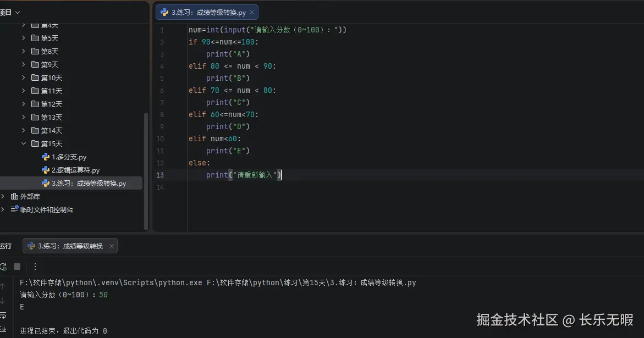Switch to the 3.练习：成绩等级转换.py editor tab
The image size is (644, 338).
coord(207,12)
